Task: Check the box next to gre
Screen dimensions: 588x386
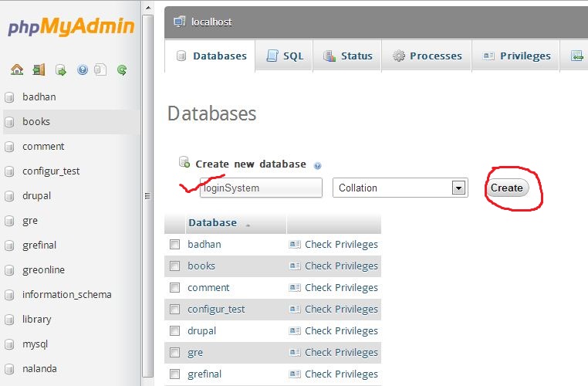Action: tap(174, 353)
